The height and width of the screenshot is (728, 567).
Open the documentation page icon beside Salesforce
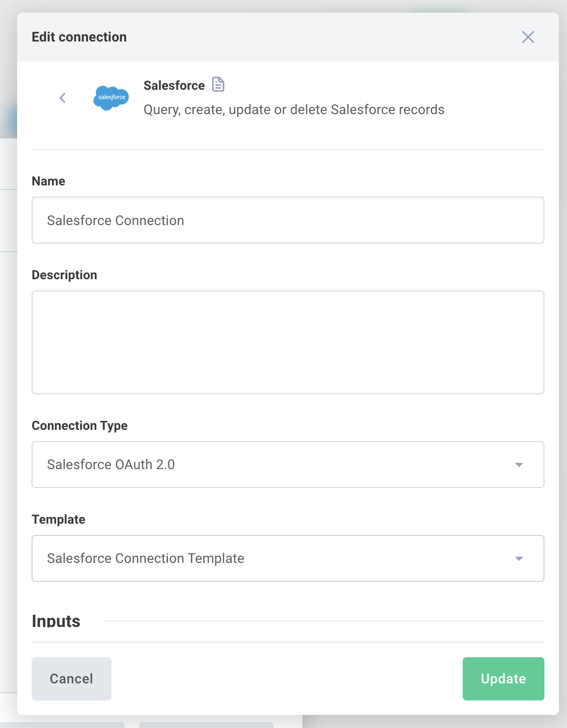click(x=218, y=84)
